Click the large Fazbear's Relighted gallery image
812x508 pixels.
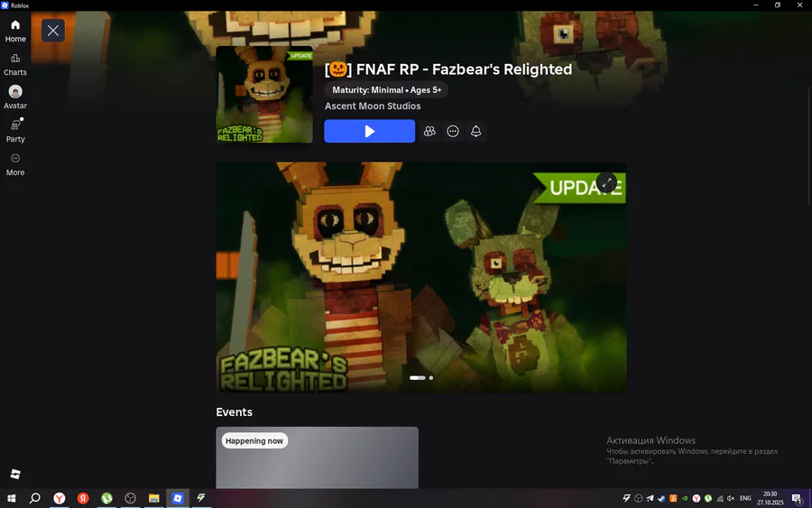[x=421, y=277]
